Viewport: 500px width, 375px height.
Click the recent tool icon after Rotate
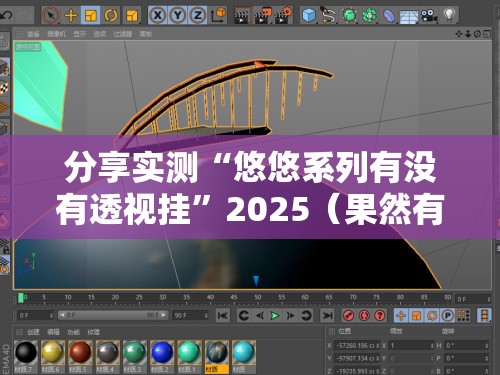coord(132,15)
